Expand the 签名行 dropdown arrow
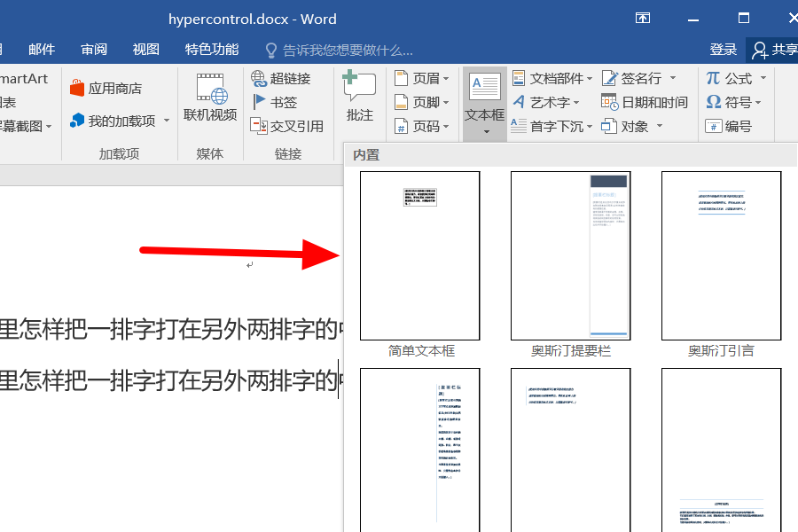The width and height of the screenshot is (798, 532). pos(673,78)
